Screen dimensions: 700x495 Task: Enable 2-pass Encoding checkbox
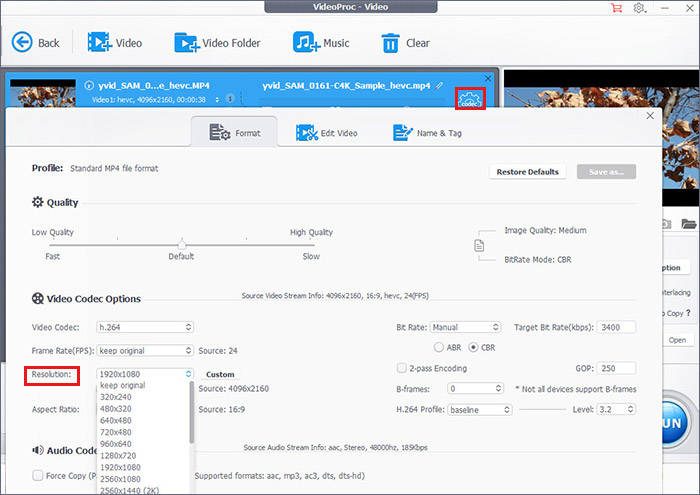coord(402,368)
